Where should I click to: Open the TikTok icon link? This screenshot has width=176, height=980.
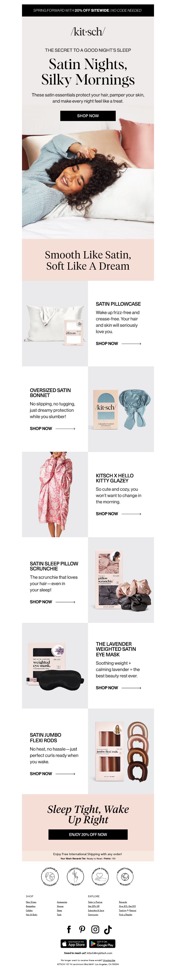point(108,929)
